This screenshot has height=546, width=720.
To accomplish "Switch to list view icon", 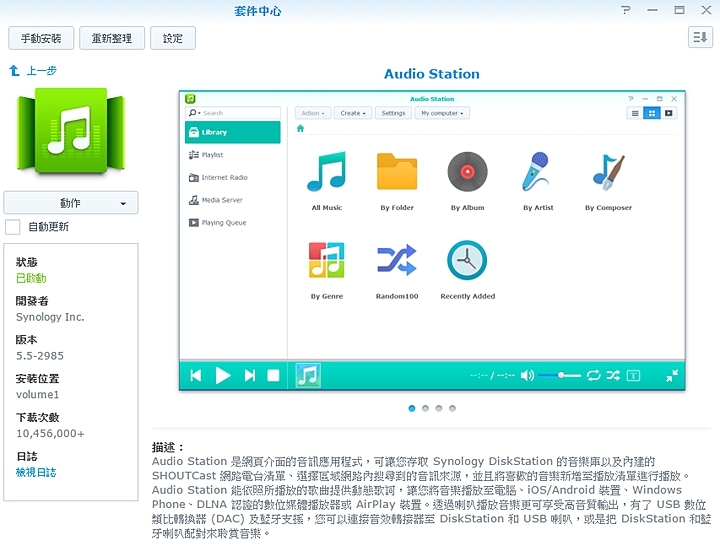I will pyautogui.click(x=635, y=113).
